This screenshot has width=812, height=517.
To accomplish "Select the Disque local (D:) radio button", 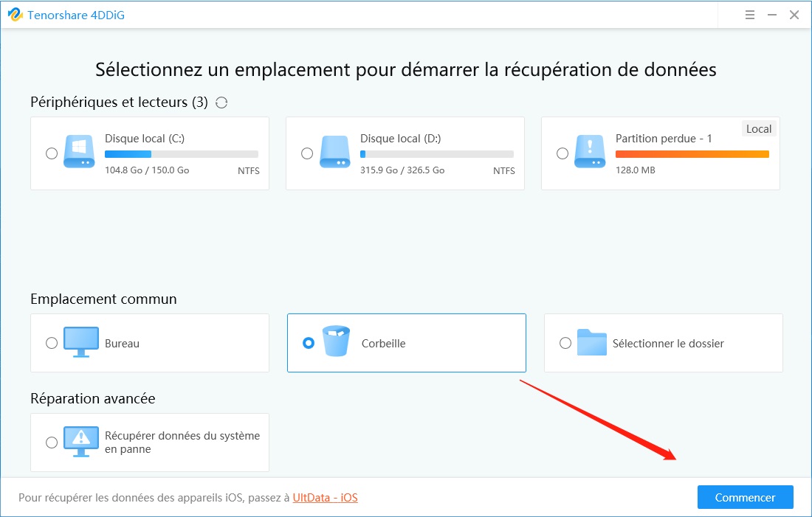I will coord(307,153).
